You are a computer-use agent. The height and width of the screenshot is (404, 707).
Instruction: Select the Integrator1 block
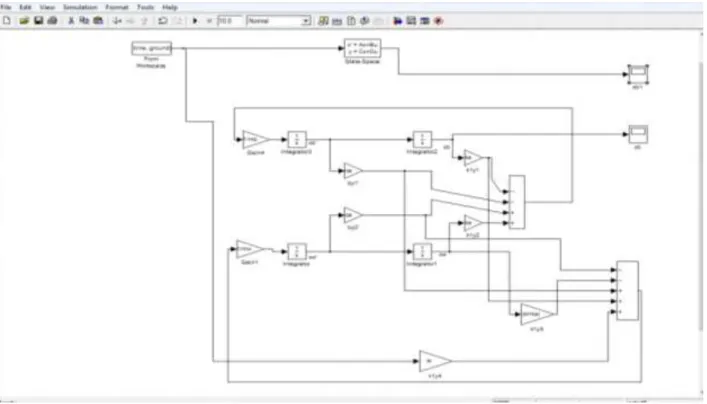422,252
